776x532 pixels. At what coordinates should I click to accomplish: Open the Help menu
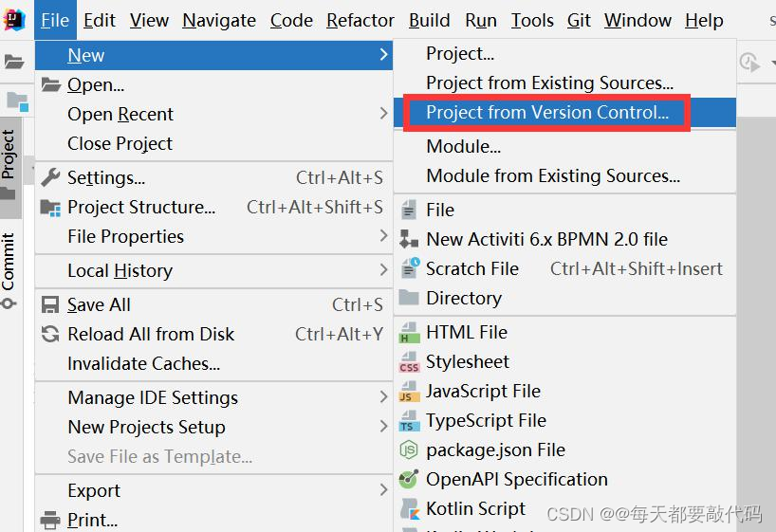(x=704, y=20)
